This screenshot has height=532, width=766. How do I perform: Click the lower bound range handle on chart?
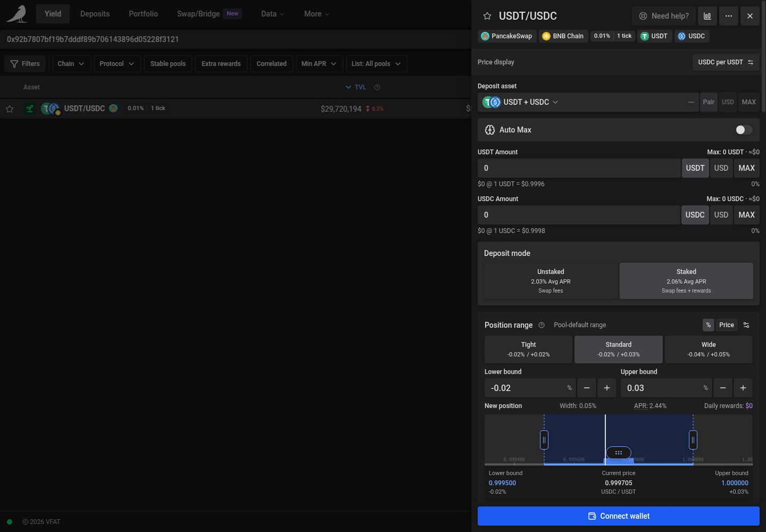click(544, 440)
